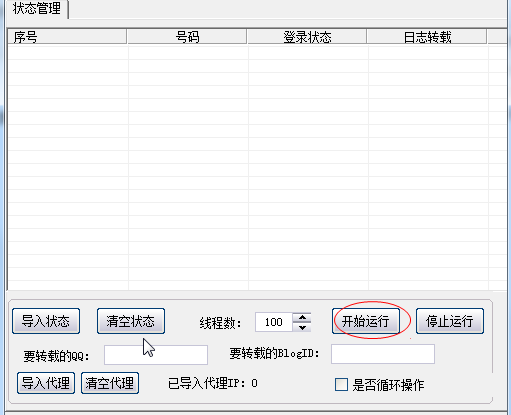
Task: Click the 线程数 label
Action: coord(220,323)
